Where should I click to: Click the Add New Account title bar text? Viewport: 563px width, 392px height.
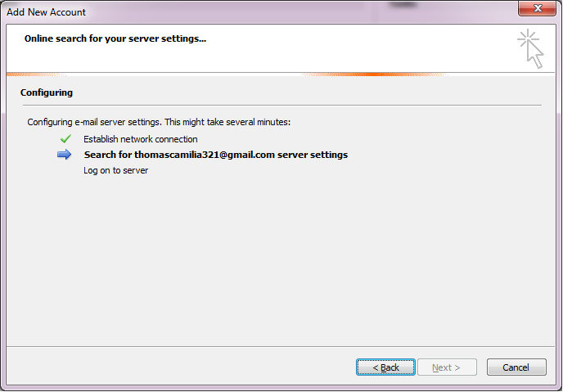click(x=46, y=12)
